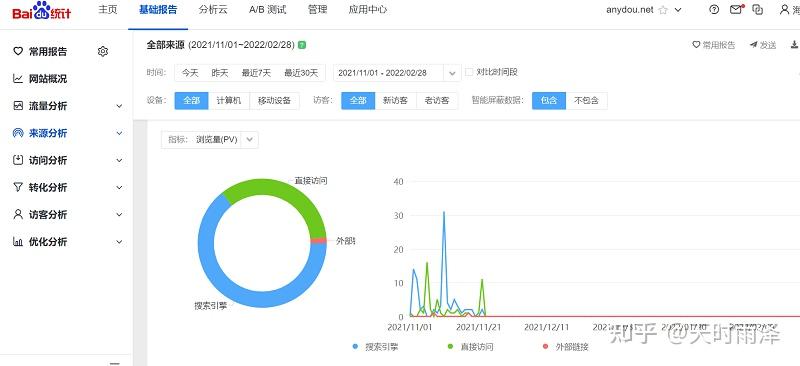Click the green help badge beside 全部来源
Viewport: 800px width, 366px height.
tap(302, 45)
